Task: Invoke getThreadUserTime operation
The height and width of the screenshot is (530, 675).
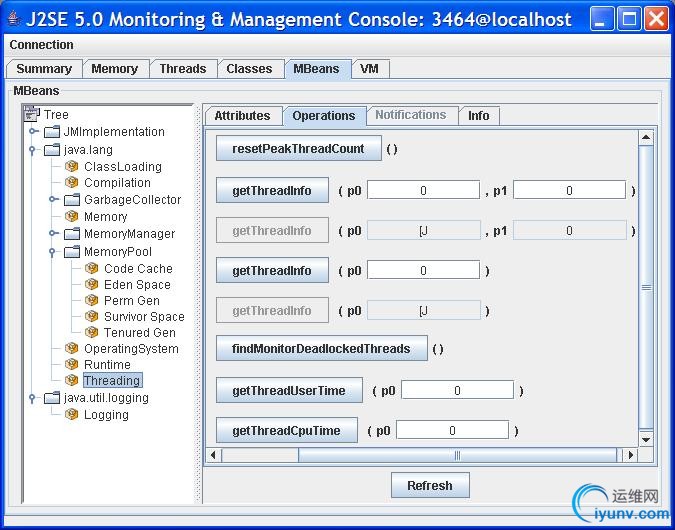Action: [289, 391]
